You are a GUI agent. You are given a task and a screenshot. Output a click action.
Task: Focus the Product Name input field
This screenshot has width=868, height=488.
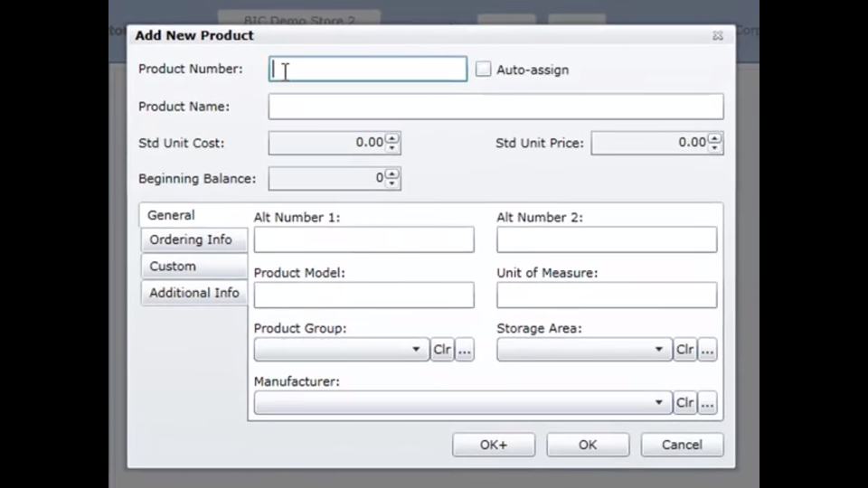point(495,107)
